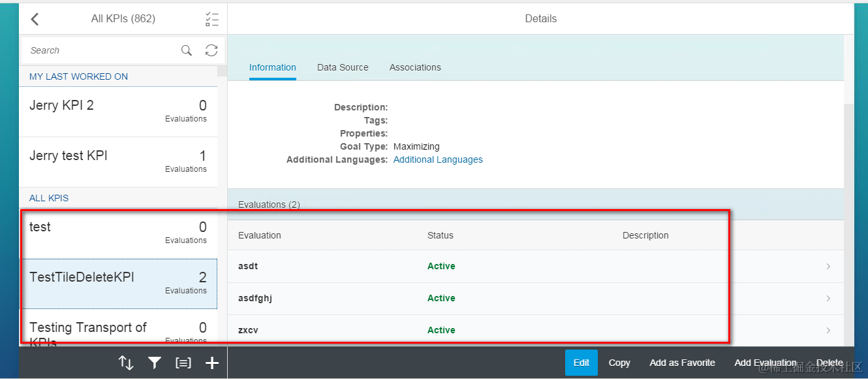Click Add as Favorite button
Viewport: 868px width, 379px height.
click(682, 363)
